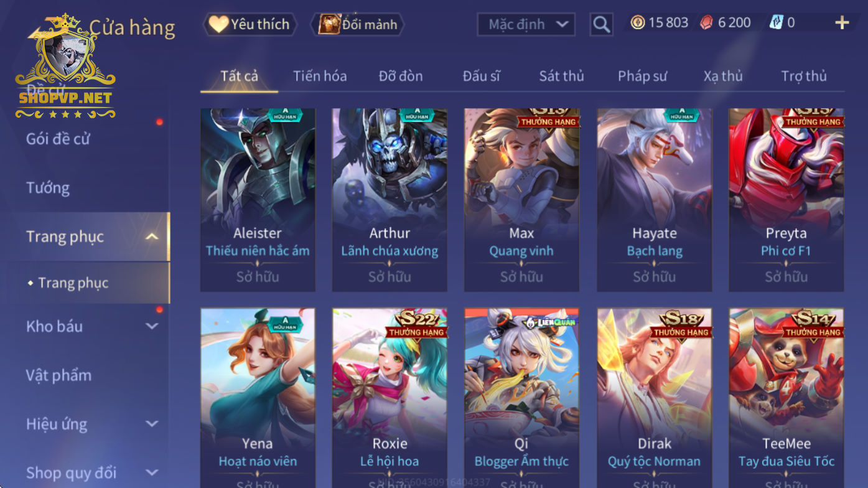Click the gold coin balance icon
Viewport: 868px width, 488px height.
pos(637,23)
